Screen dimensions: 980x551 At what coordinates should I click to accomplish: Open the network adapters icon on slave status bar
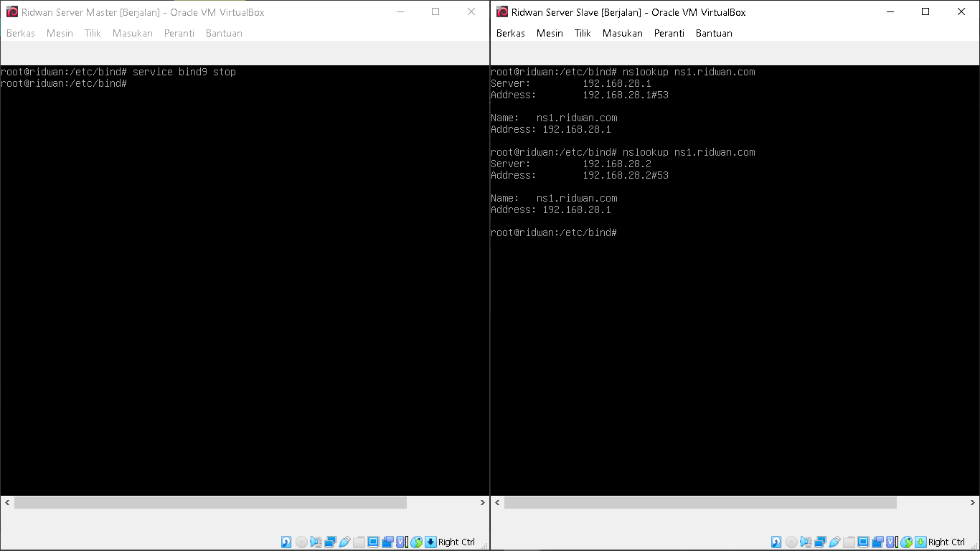819,542
